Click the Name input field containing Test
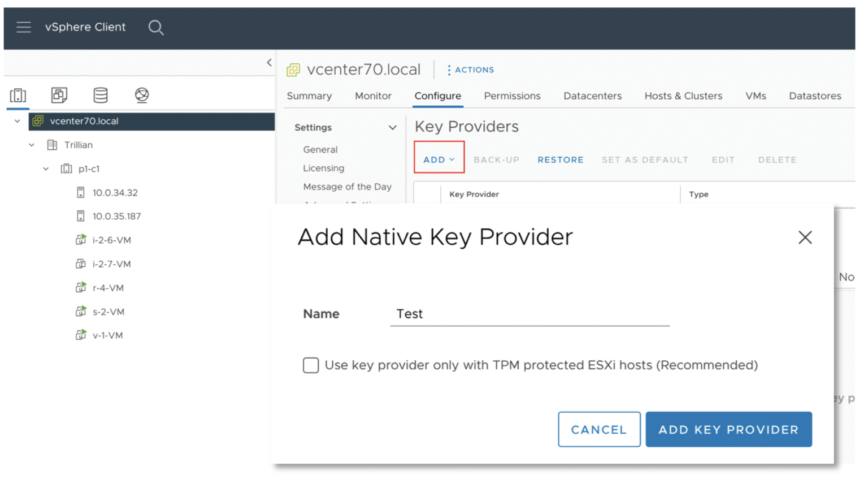 pos(530,314)
